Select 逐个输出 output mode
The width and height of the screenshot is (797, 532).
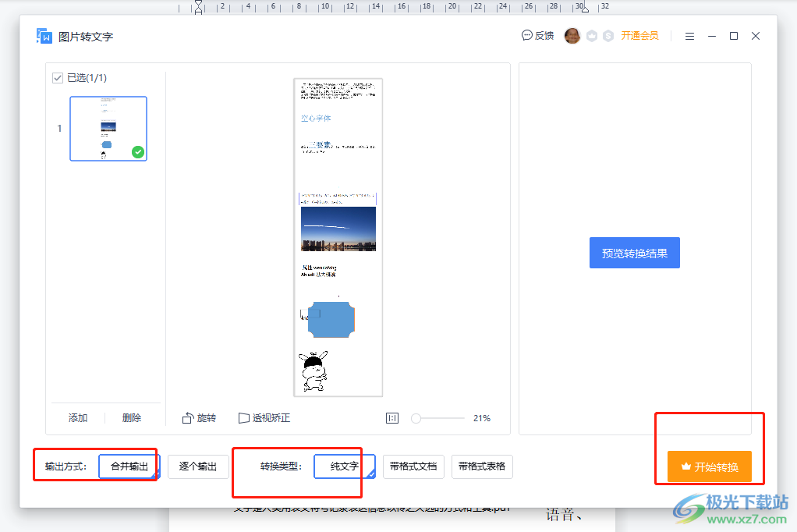198,466
